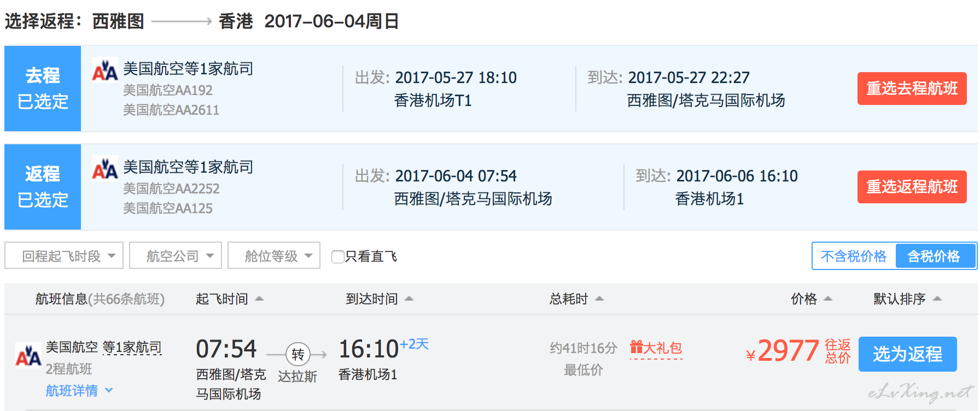Open the 回程起飞时段 dropdown
This screenshot has width=980, height=411.
pyautogui.click(x=64, y=256)
